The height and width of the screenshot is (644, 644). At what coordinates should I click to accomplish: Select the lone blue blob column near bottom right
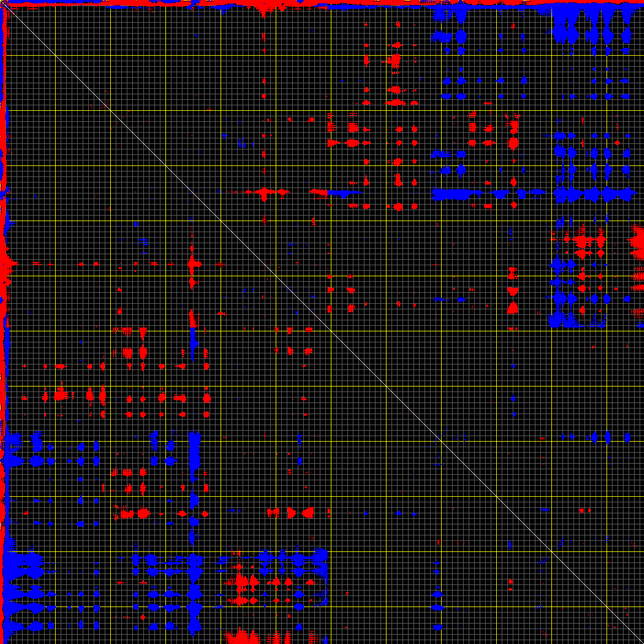tap(438, 607)
